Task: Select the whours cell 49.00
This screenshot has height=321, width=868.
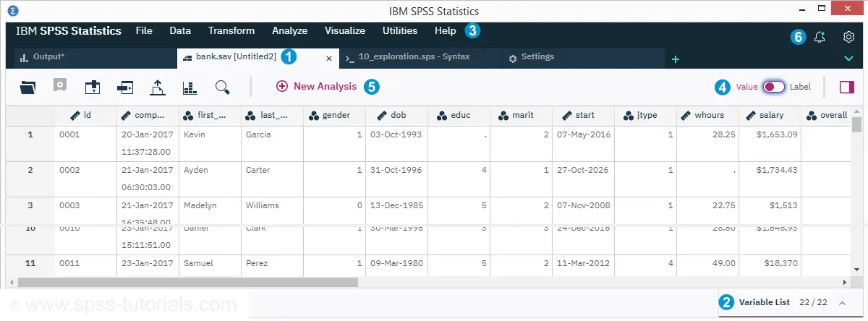Action: pyautogui.click(x=707, y=265)
